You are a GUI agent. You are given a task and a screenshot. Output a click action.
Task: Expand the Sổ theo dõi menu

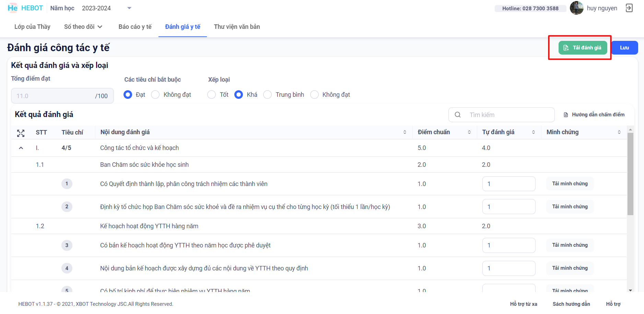tap(83, 27)
